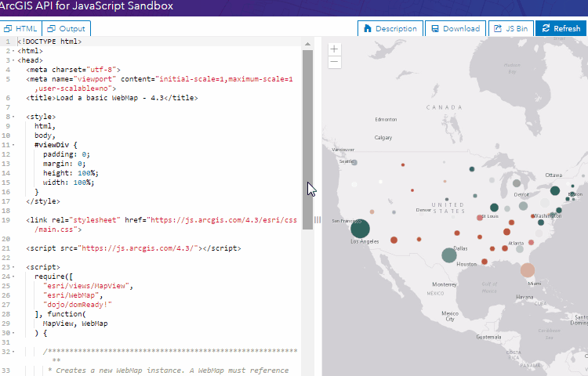Click the Download button
The height and width of the screenshot is (376, 588).
coord(456,28)
